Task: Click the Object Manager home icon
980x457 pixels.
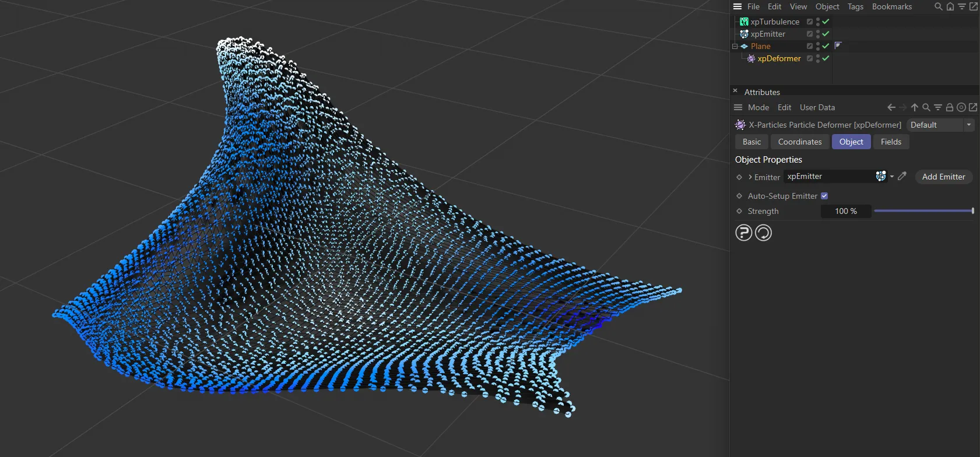Action: [950, 6]
